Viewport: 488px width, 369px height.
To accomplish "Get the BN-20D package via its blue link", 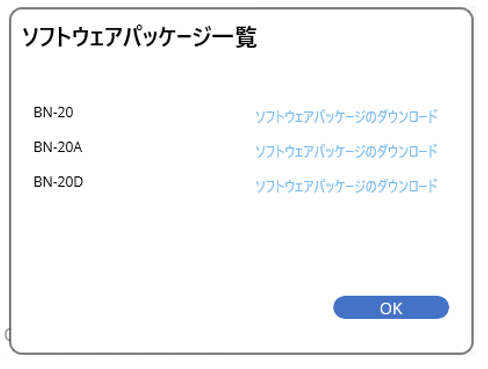I will (x=346, y=186).
